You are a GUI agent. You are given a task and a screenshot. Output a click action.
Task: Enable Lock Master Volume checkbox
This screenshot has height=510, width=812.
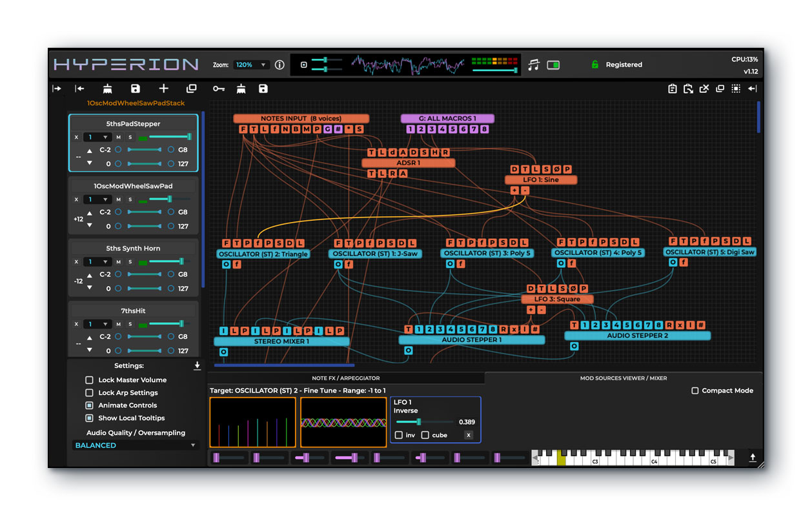[90, 380]
